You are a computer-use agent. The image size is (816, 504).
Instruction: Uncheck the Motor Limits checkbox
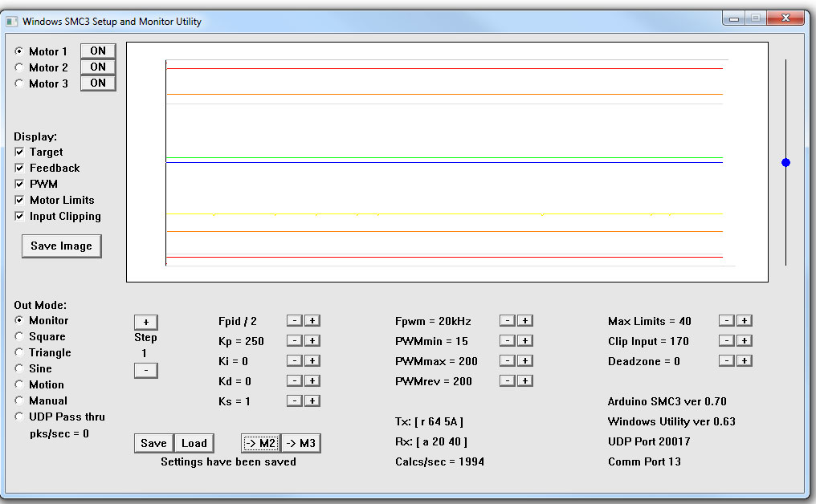19,201
